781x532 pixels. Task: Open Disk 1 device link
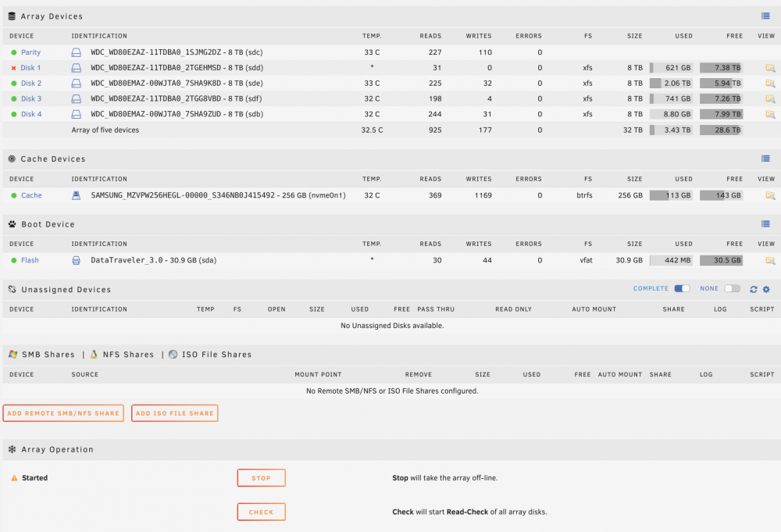click(x=31, y=68)
